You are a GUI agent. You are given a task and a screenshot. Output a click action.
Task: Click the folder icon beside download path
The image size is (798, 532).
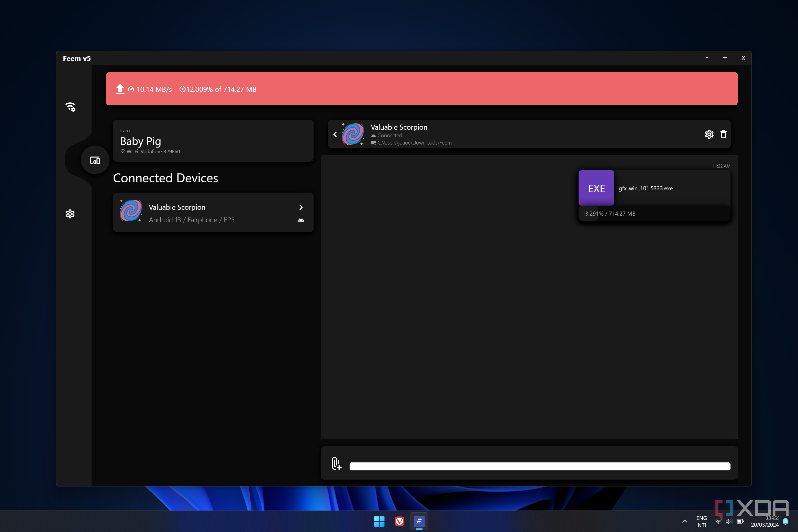[x=373, y=143]
